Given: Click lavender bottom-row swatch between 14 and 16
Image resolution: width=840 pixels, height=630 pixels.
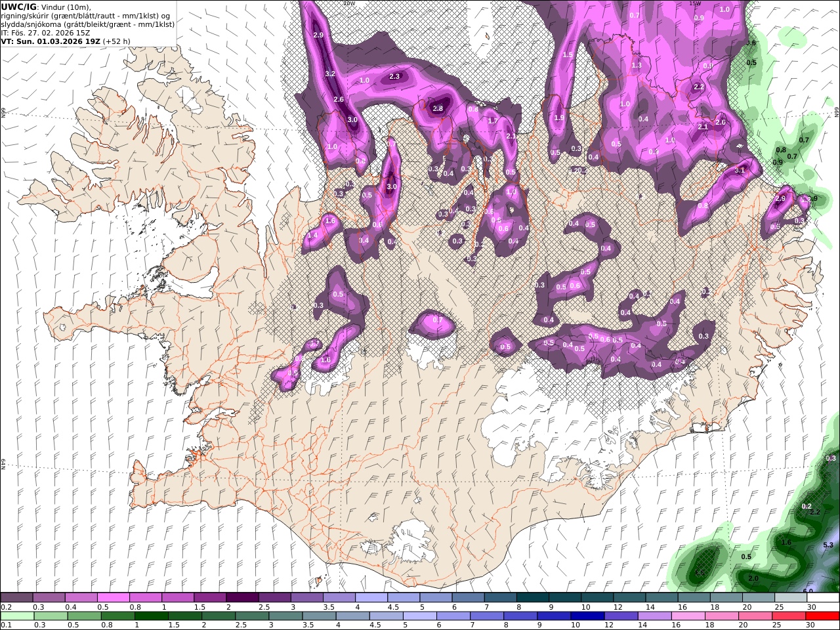Looking at the screenshot, I should point(654,616).
